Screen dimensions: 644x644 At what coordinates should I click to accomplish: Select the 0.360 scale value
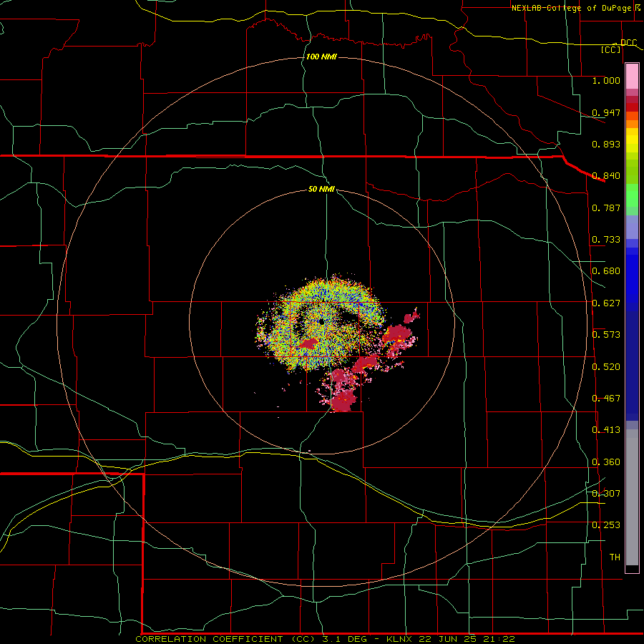click(x=606, y=462)
